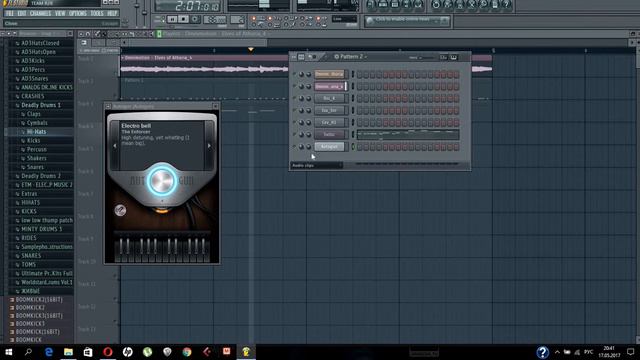Click the stop button in transport

click(184, 19)
